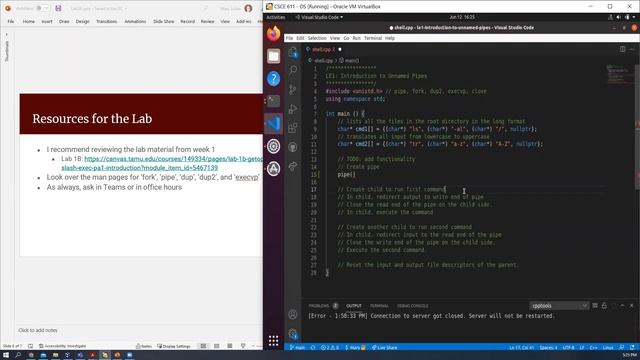
Task: Open output channel dropdown cpptools
Action: click(x=559, y=306)
